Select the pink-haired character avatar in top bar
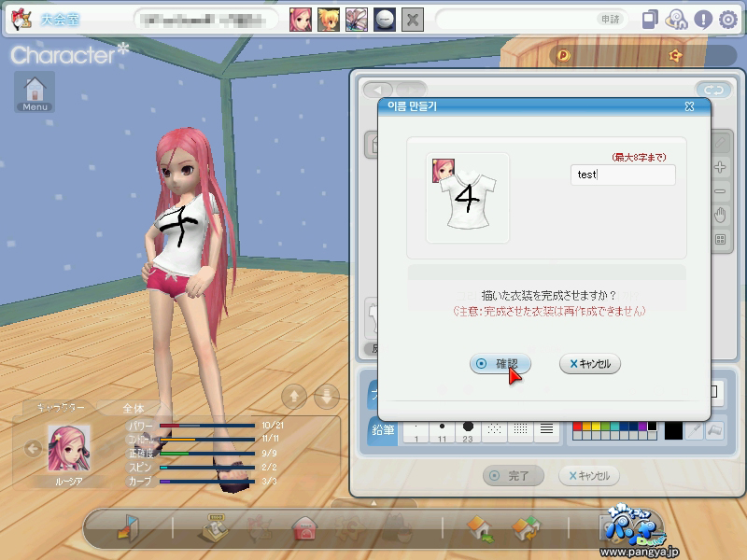 click(x=301, y=20)
